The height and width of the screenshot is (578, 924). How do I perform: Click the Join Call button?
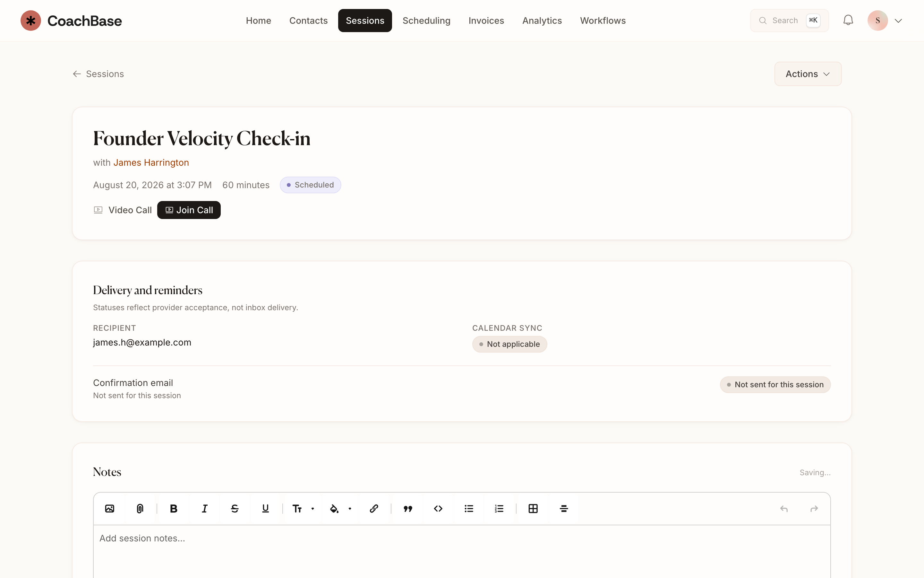pyautogui.click(x=189, y=210)
